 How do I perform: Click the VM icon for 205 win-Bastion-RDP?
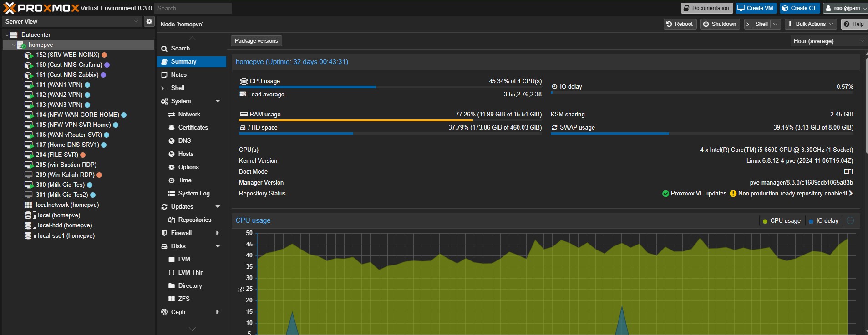tap(29, 165)
